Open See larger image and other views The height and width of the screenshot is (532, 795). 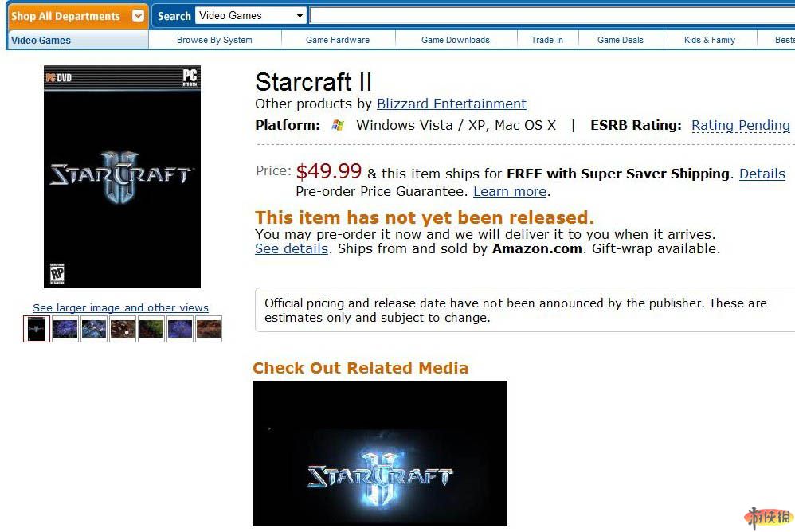tap(120, 307)
